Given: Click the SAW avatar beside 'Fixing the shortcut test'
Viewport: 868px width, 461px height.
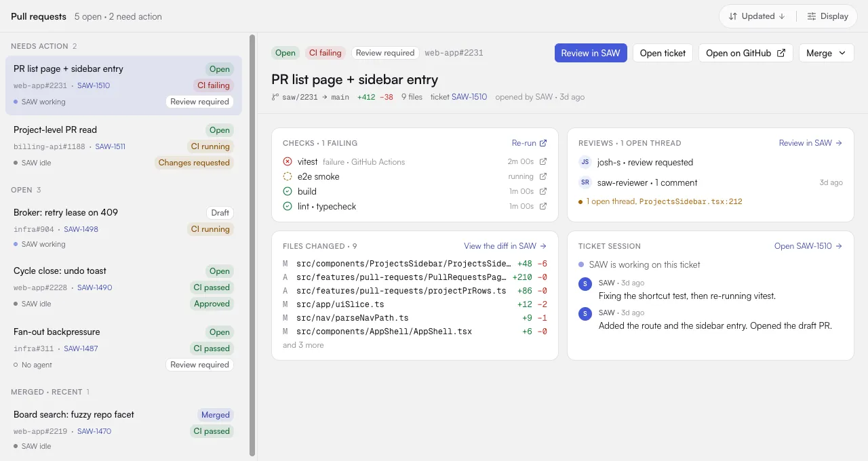Looking at the screenshot, I should click(585, 283).
